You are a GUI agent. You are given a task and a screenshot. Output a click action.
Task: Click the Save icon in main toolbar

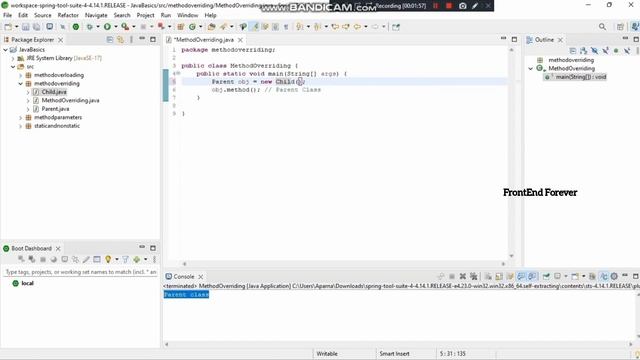click(26, 27)
